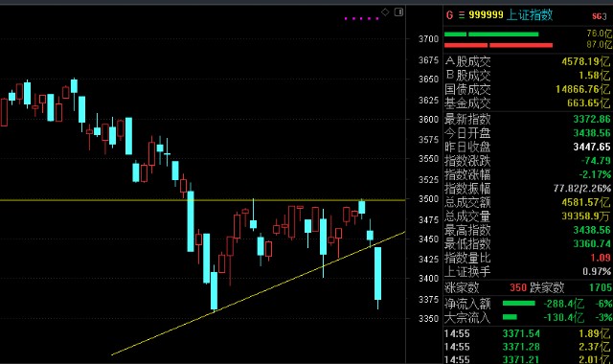The width and height of the screenshot is (613, 364).
Task: Click the 涨家数 350 count
Action: [x=518, y=287]
